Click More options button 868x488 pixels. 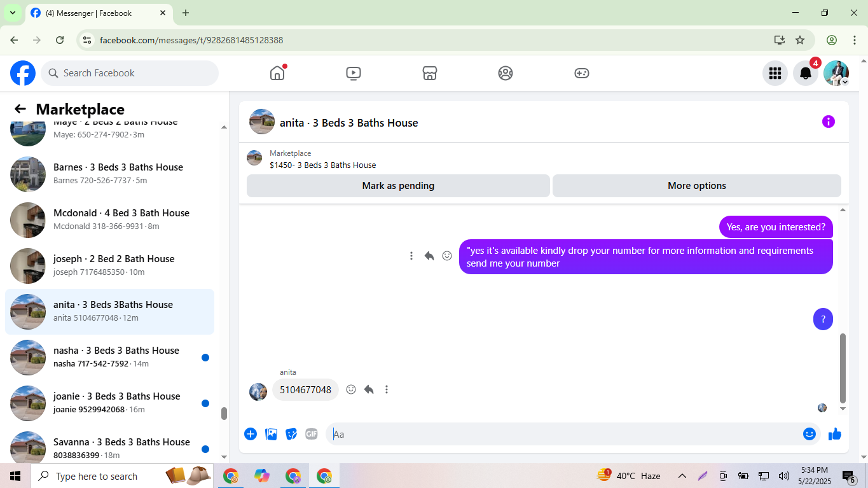click(697, 186)
